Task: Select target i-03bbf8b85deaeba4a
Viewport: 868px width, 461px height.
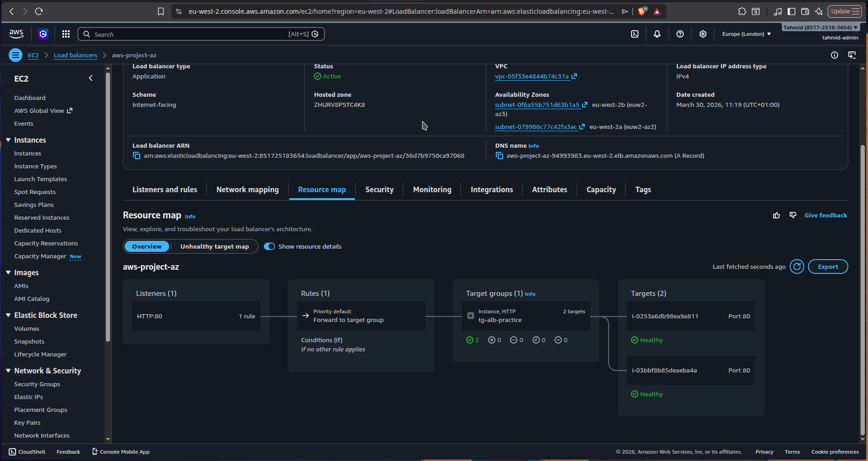Action: [x=691, y=370]
